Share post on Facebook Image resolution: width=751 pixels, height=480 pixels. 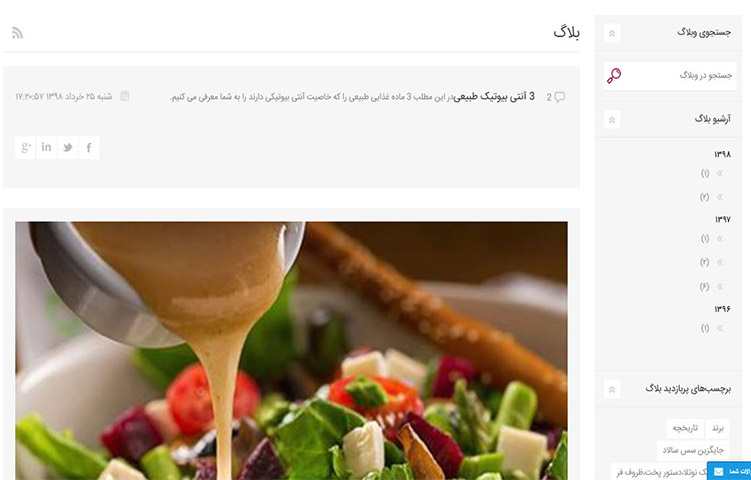[89, 148]
